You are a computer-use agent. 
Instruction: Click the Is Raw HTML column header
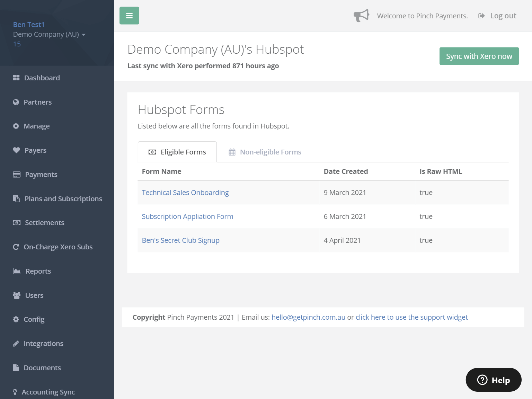coord(441,171)
